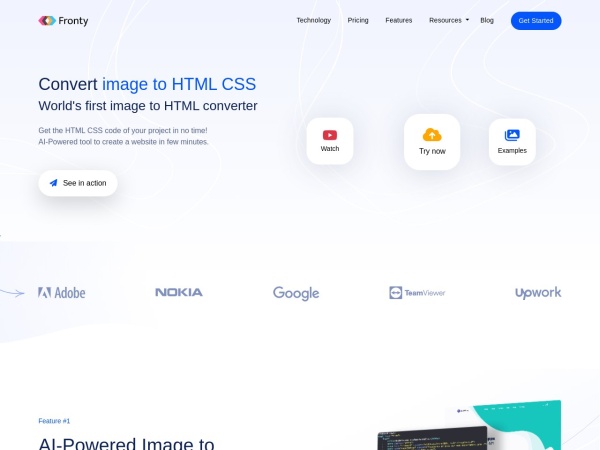The height and width of the screenshot is (450, 600).
Task: Click the red YouTube Watch icon
Action: click(330, 135)
